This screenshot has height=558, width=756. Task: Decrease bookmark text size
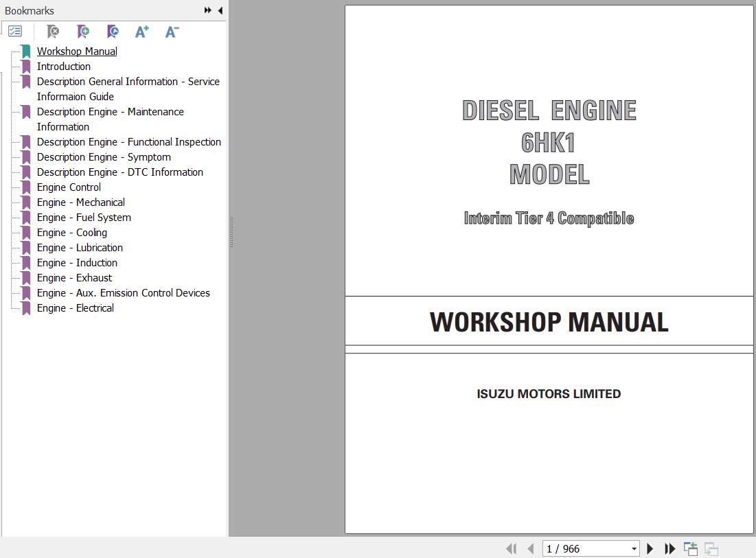[172, 32]
